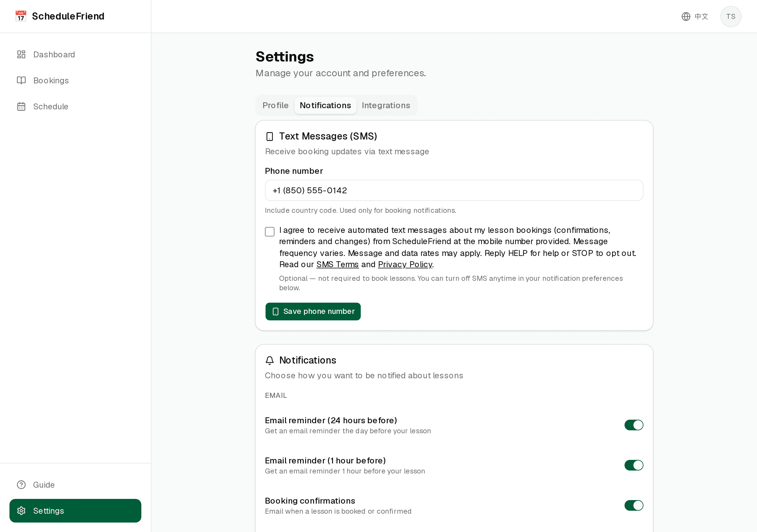Open the Guide sidebar item
The height and width of the screenshot is (532, 757).
point(75,484)
